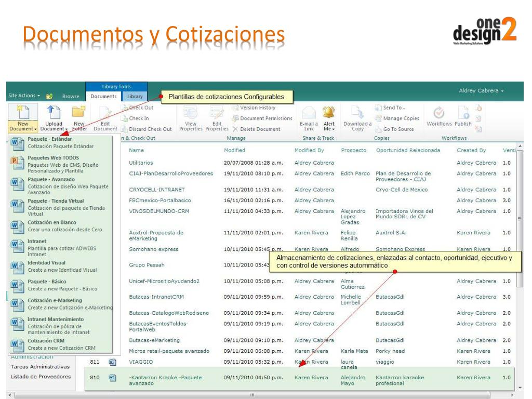Open the Utilitarios document
The height and width of the screenshot is (399, 532).
click(x=141, y=163)
